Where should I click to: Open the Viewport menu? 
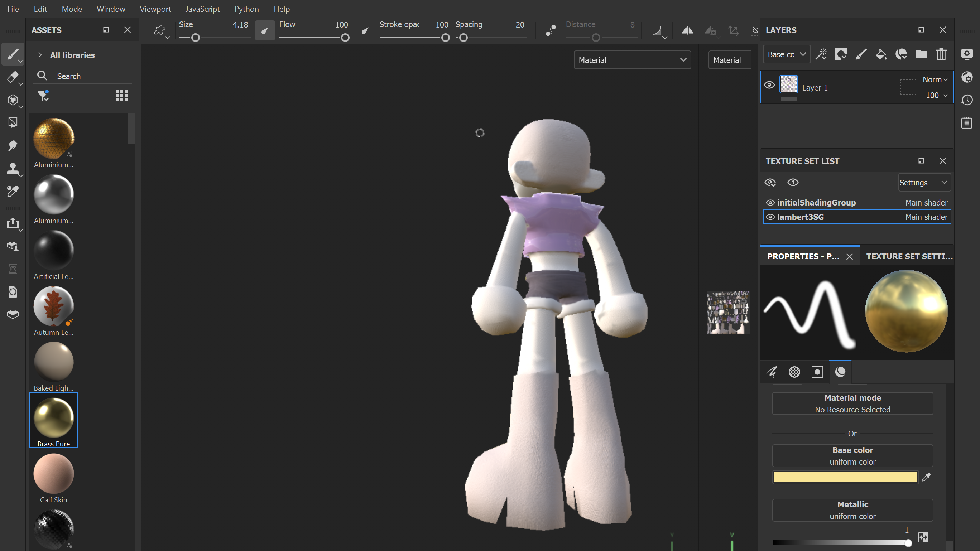point(155,9)
